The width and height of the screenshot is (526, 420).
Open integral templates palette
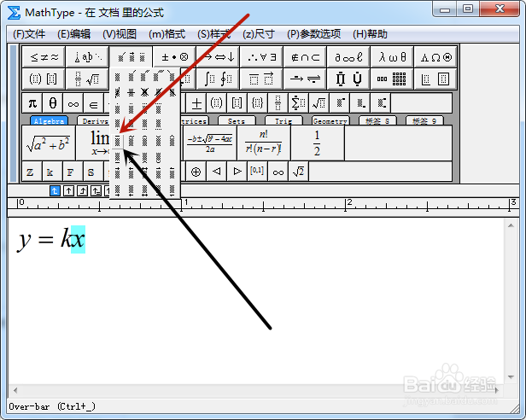[x=218, y=79]
